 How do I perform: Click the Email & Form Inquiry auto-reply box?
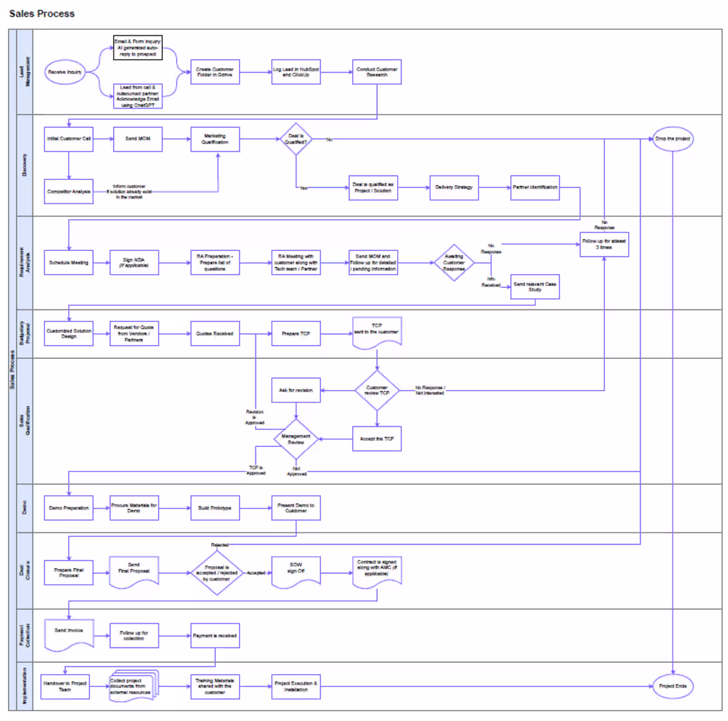coord(138,48)
